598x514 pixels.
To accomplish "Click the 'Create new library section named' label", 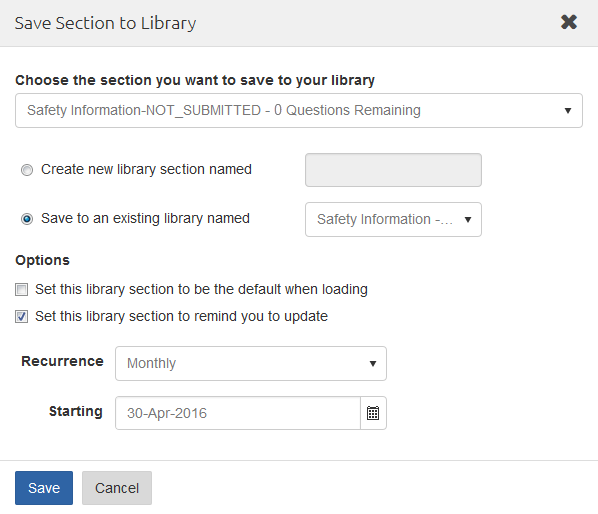I will (146, 169).
